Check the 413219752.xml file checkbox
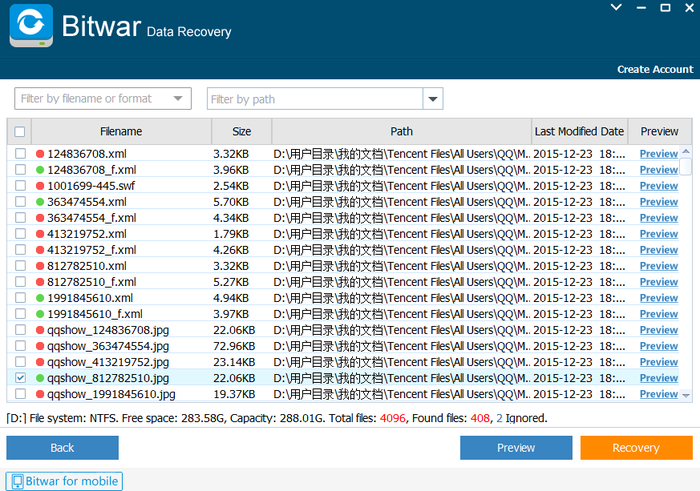 [x=20, y=234]
